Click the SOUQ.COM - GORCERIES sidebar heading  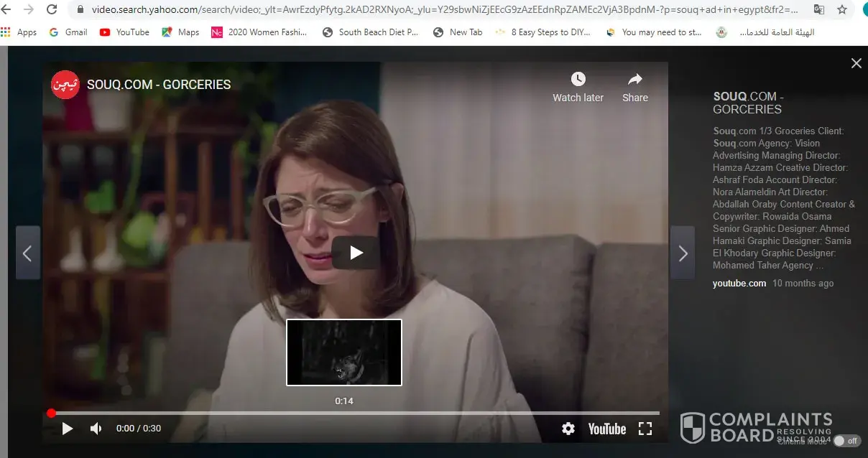748,103
